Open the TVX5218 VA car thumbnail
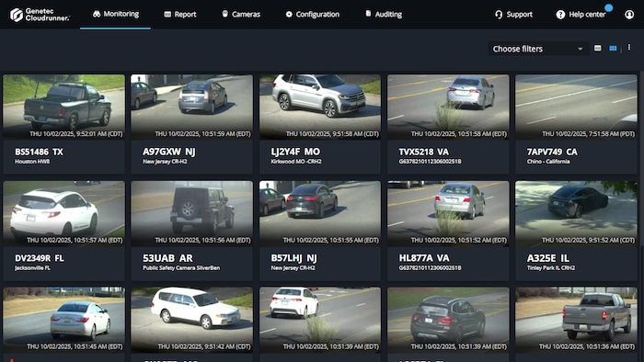 point(448,107)
